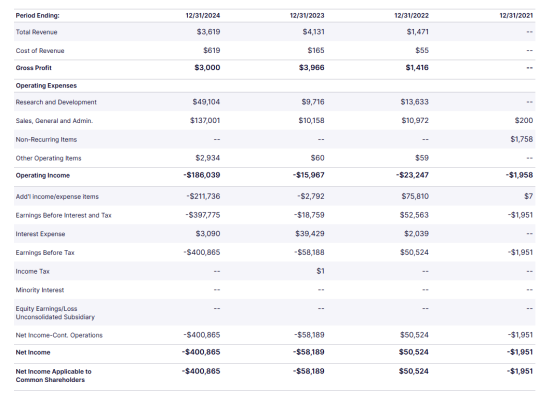Screen dimensions: 553x396
Task: Click the Gross Profit row label
Action: pos(34,68)
